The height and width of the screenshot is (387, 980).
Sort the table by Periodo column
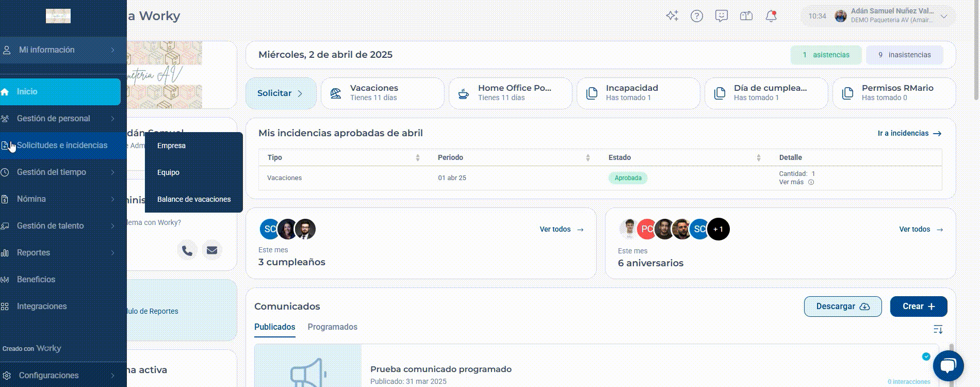[588, 158]
